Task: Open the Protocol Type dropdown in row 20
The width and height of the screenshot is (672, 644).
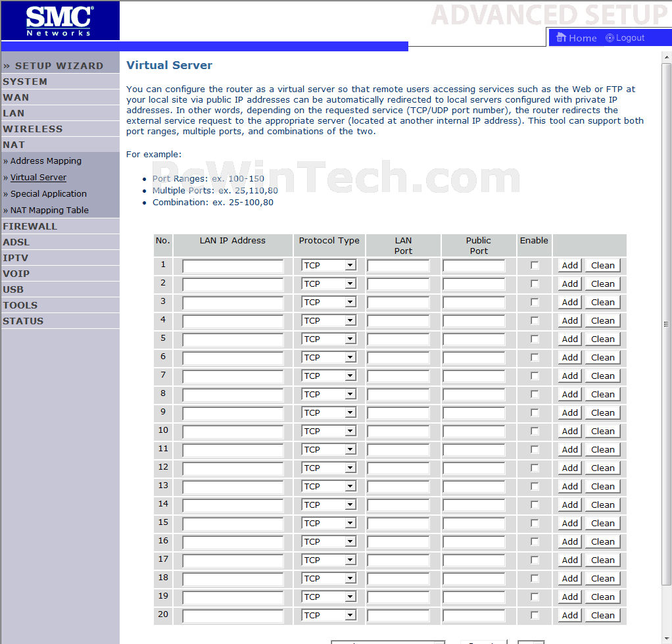Action: pos(329,615)
